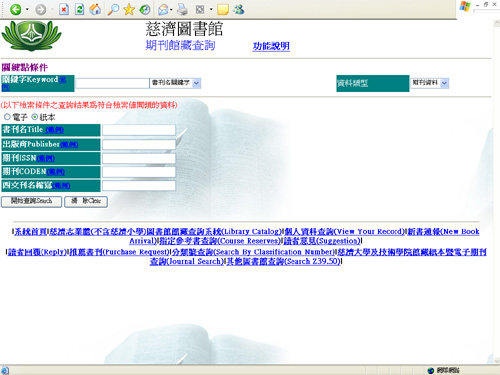Open the example link beside 期刊CODEN
This screenshot has width=500, height=375.
pyautogui.click(x=56, y=172)
